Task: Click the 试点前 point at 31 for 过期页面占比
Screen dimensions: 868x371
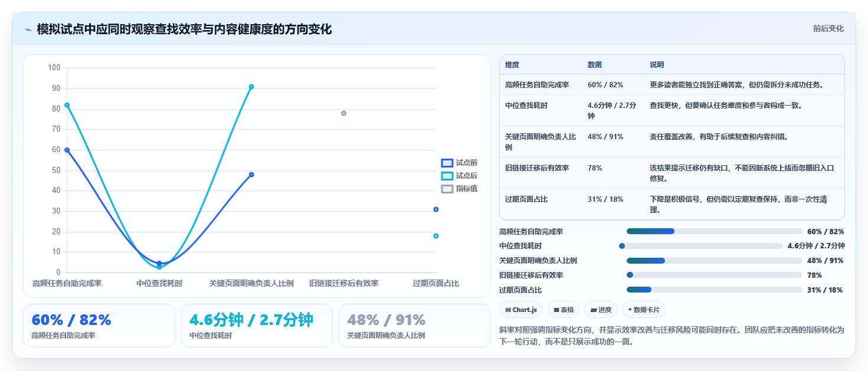Action: point(436,209)
